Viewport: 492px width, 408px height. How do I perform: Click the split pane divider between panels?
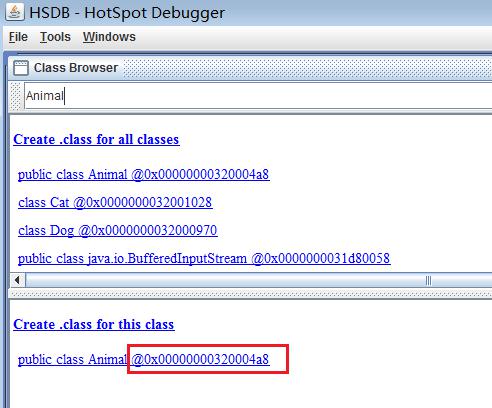(x=251, y=294)
